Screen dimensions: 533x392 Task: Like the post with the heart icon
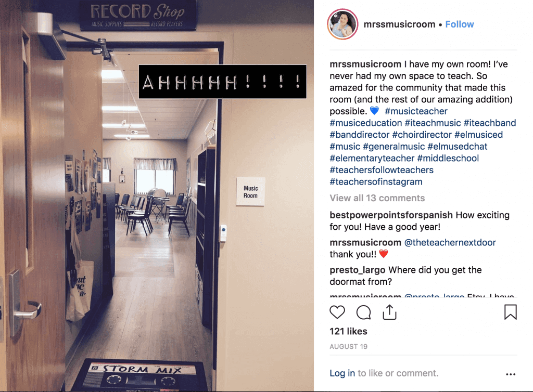click(x=337, y=312)
